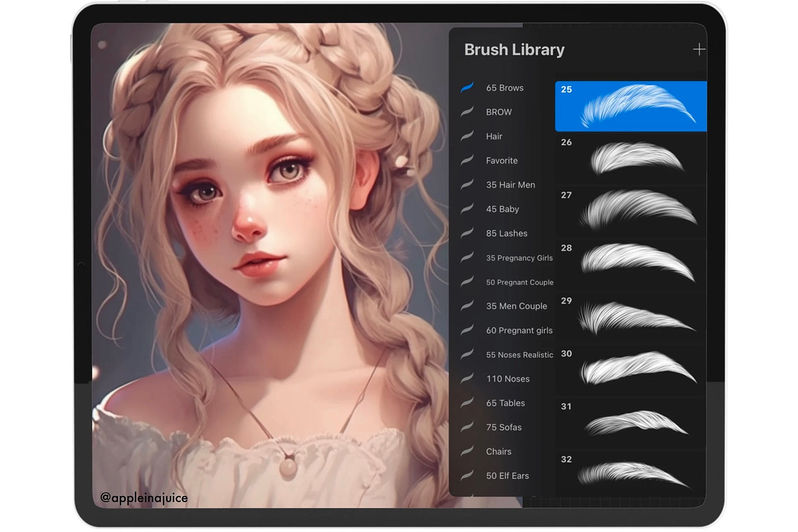This screenshot has height=532, width=798.
Task: Open the 45 Baby brush set
Action: (x=502, y=209)
